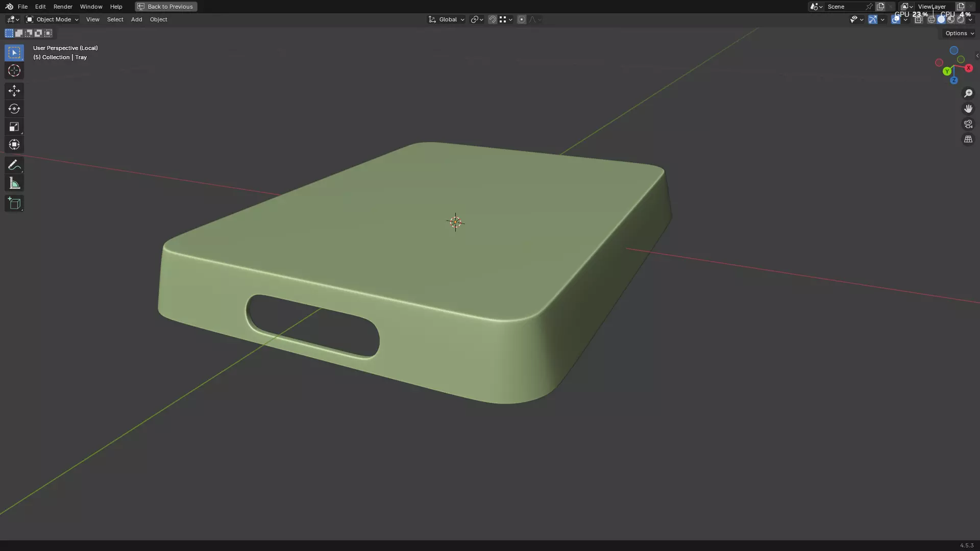The width and height of the screenshot is (980, 551).
Task: Click Back to Previous button
Action: point(166,7)
